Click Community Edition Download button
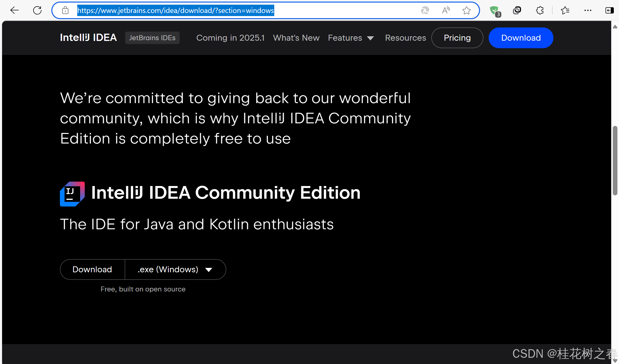Image resolution: width=619 pixels, height=364 pixels. point(92,269)
